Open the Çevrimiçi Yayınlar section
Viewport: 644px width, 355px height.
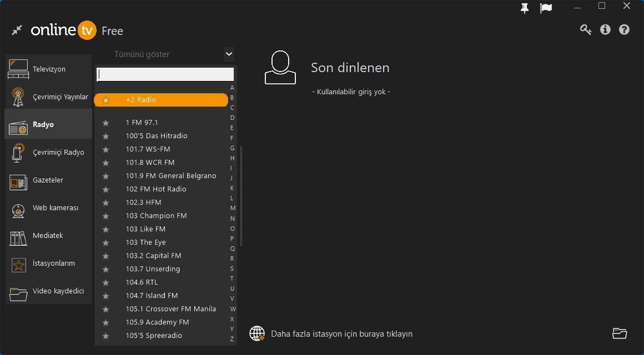(x=48, y=97)
